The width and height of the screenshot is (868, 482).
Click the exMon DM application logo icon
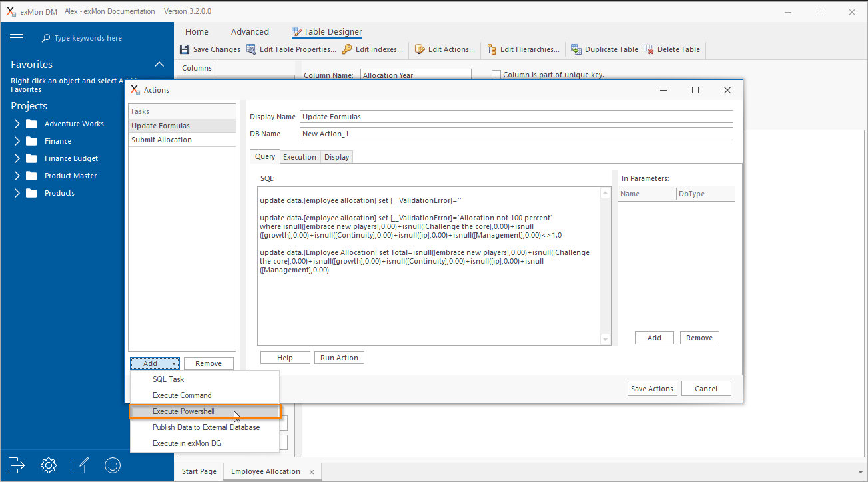[11, 11]
